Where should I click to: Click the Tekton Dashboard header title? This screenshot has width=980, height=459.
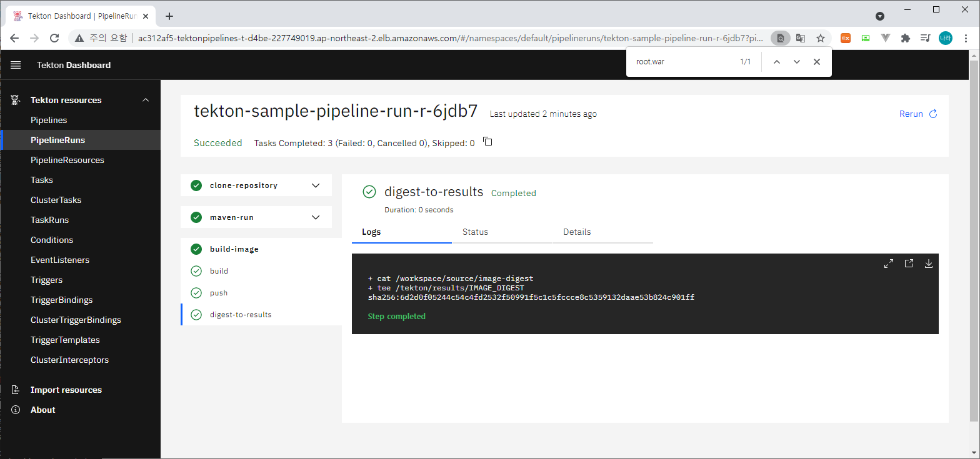74,65
